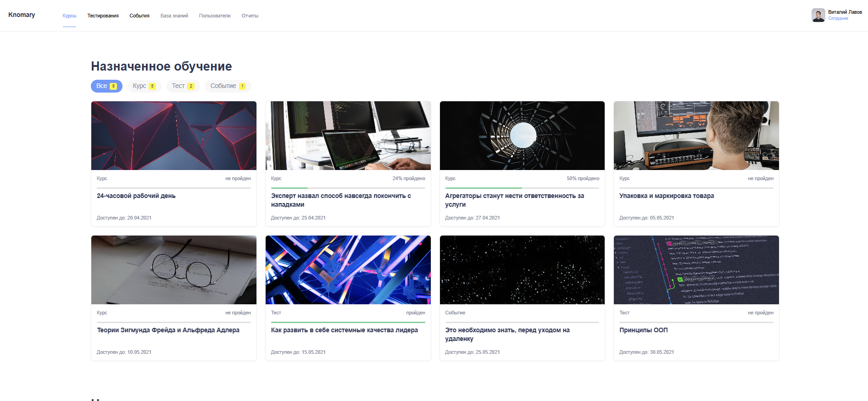Filter assigned training by Тест
This screenshot has width=868, height=401.
point(183,86)
